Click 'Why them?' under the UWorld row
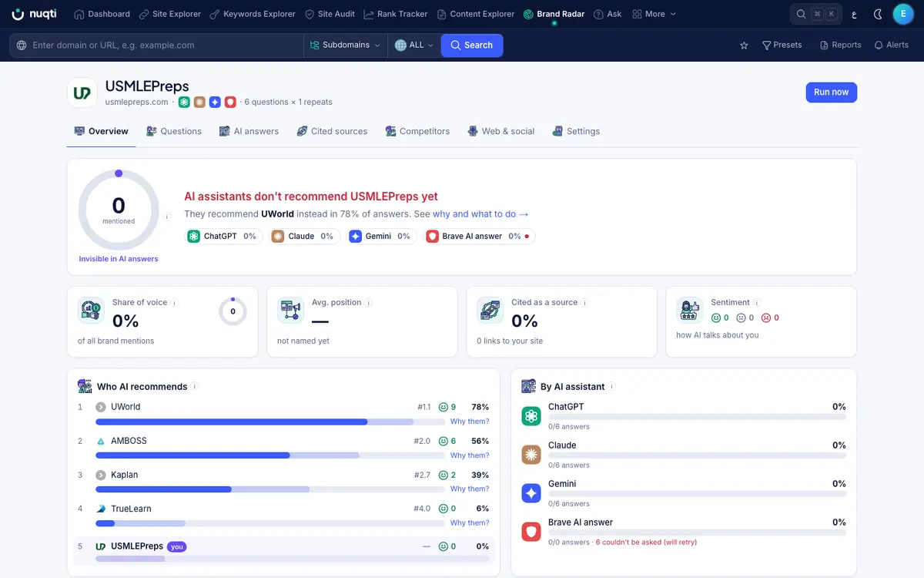Screen dimensions: 924x578 point(470,422)
